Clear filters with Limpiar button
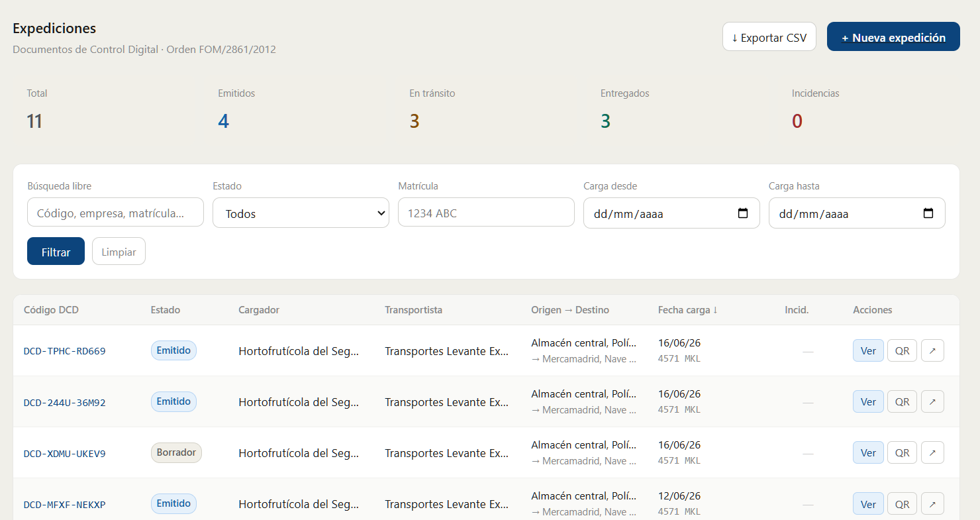This screenshot has height=520, width=980. (x=119, y=251)
